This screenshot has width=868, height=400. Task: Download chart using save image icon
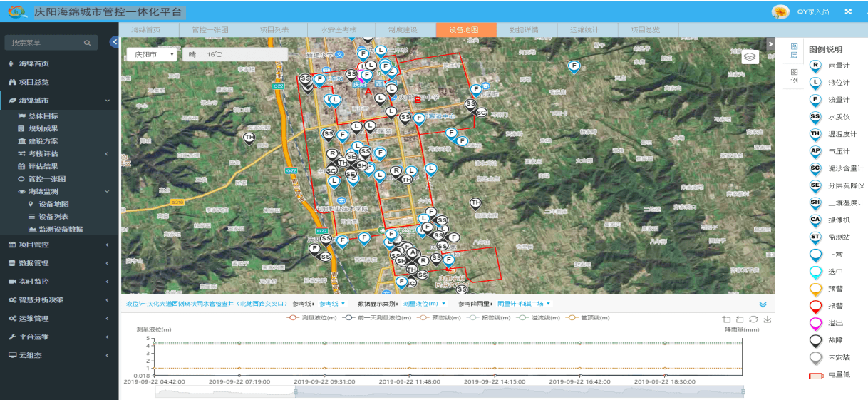(x=767, y=319)
